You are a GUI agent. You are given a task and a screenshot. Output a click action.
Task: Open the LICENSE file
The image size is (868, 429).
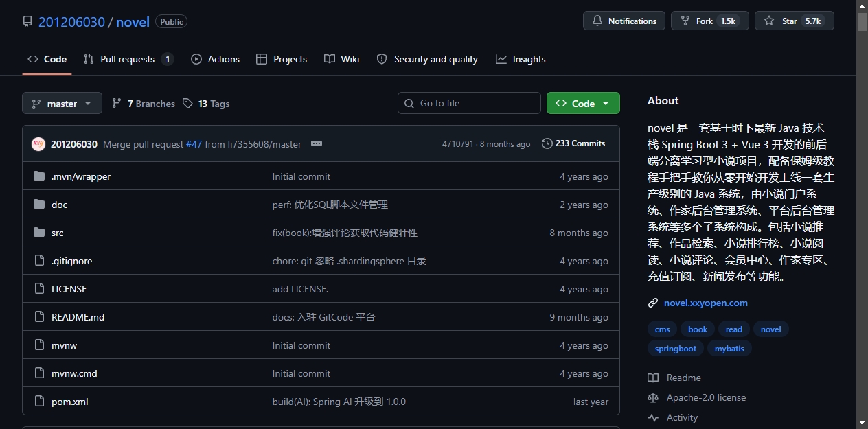pyautogui.click(x=69, y=289)
